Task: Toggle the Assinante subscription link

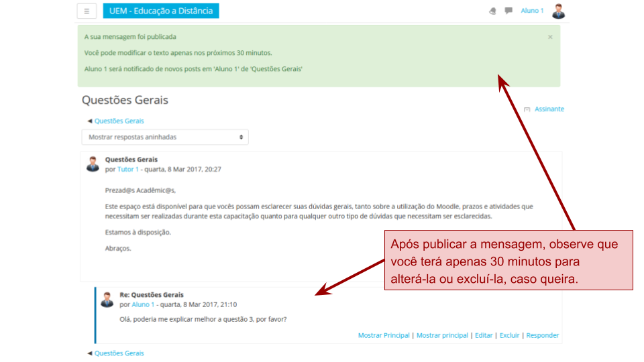Action: pos(549,109)
